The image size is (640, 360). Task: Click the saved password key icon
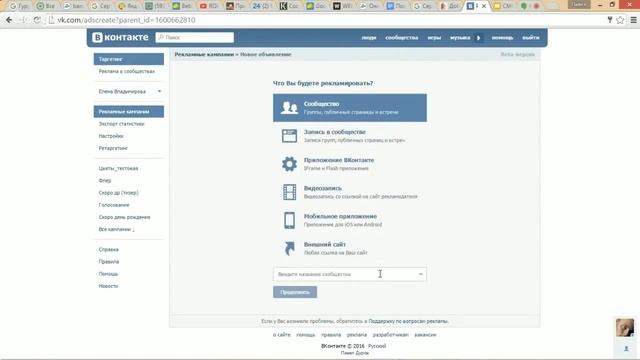pos(610,20)
